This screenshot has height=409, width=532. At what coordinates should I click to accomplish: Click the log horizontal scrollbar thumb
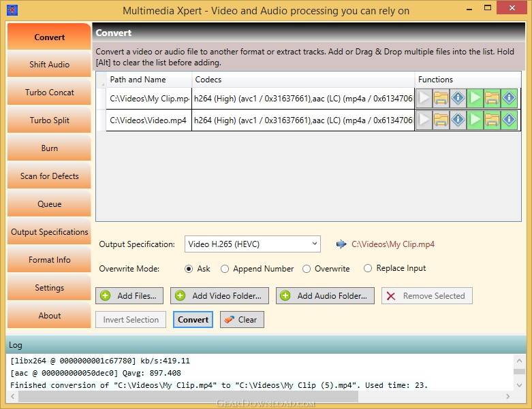pos(188,396)
